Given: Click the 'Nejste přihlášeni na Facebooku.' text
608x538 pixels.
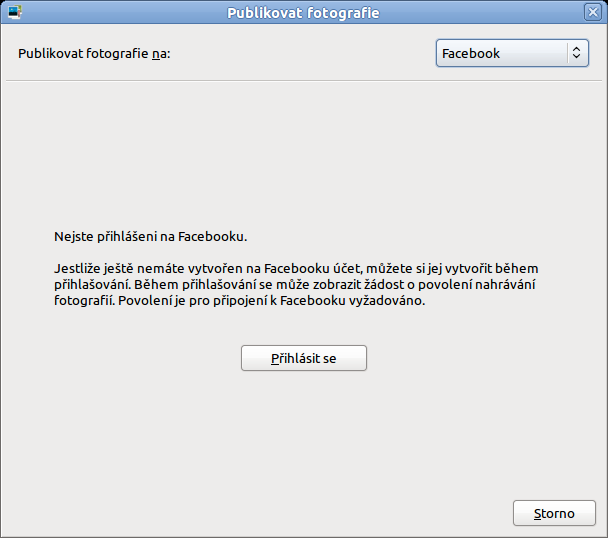Looking at the screenshot, I should click(x=150, y=236).
